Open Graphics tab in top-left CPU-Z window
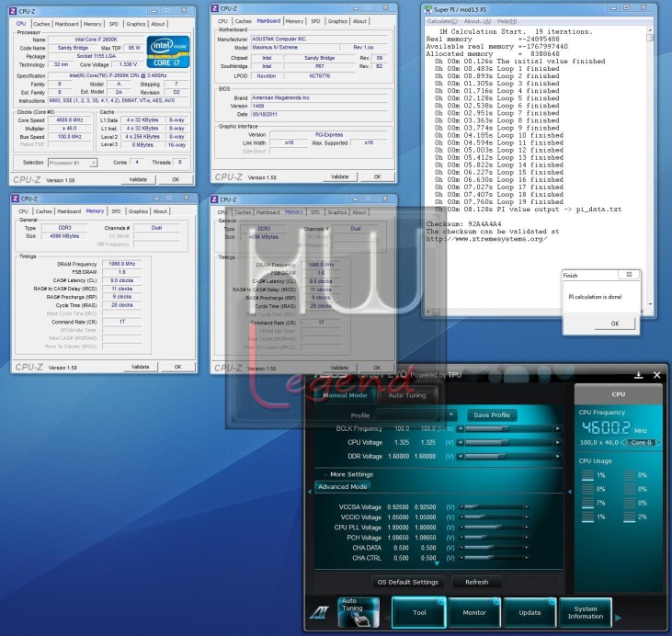672x636 pixels. click(x=136, y=24)
